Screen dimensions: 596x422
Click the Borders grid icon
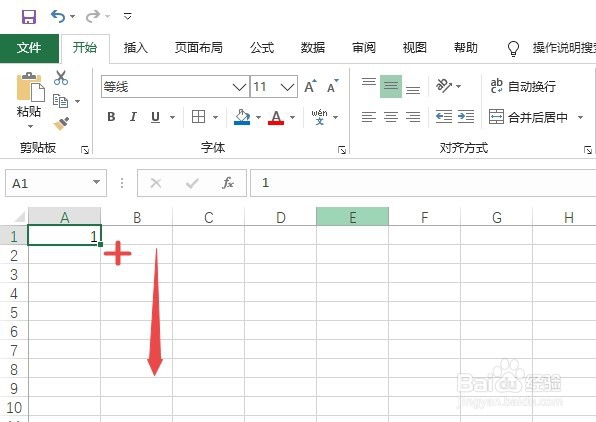point(198,117)
